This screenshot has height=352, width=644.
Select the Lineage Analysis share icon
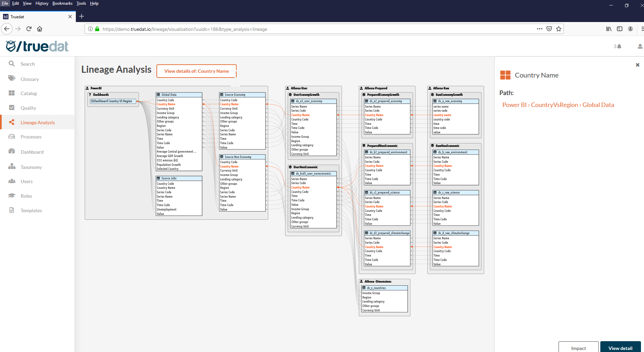point(12,122)
